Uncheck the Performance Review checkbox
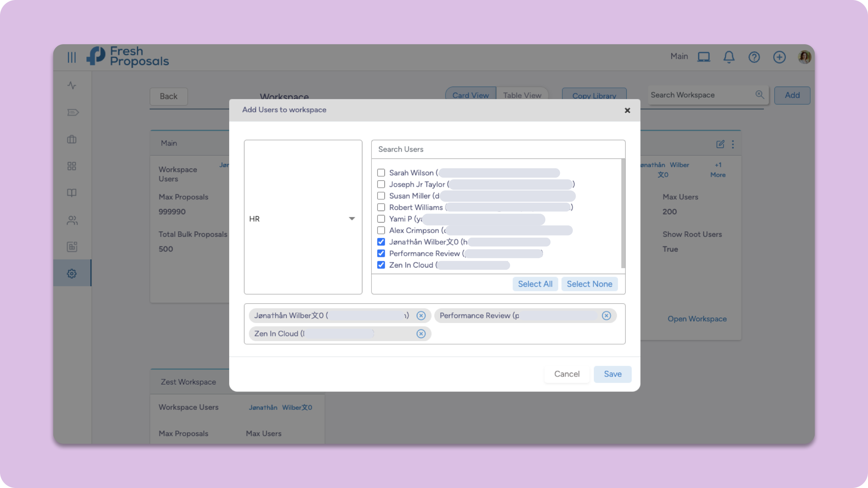868x488 pixels. pos(381,253)
